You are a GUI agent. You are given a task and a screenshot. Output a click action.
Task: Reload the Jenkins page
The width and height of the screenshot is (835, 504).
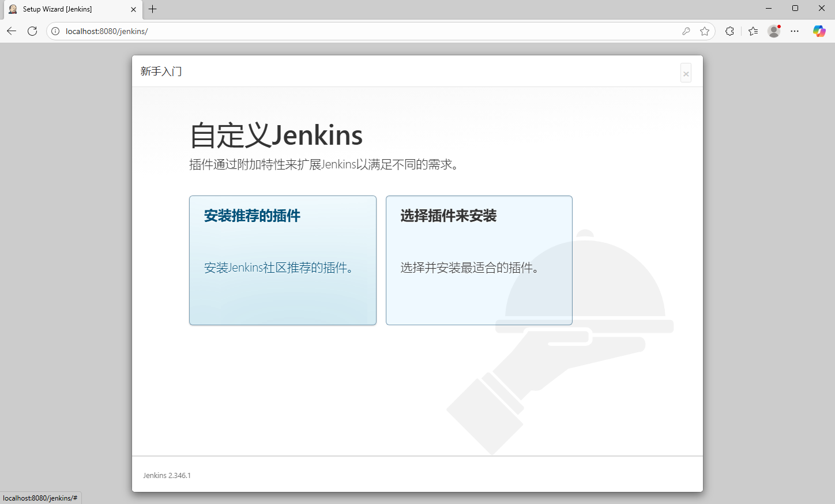click(32, 31)
